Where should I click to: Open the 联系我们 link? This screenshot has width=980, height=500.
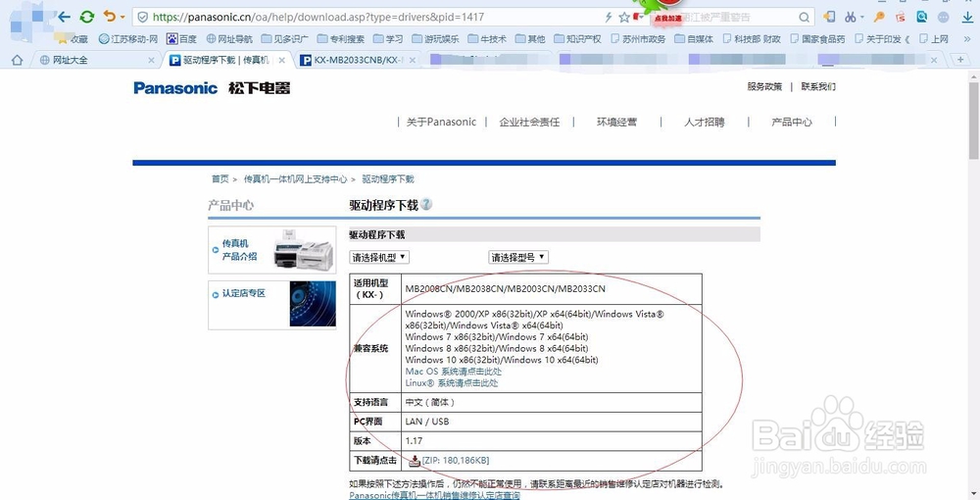point(818,87)
